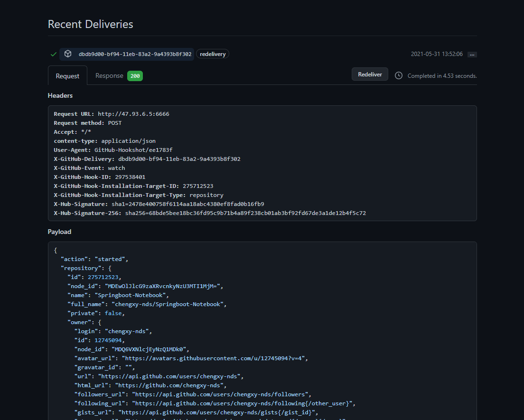Click the User-Agent GitHub-Hookshot/ee1783f line
Viewport: 524px width, 420px height.
pyautogui.click(x=113, y=150)
